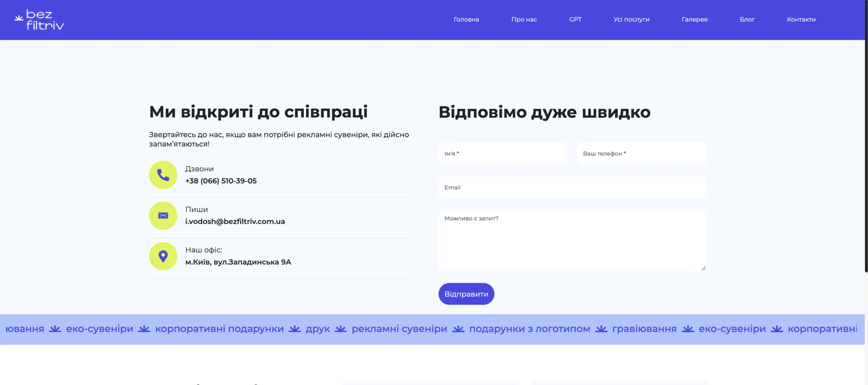Click the heading Ми відкриті до співпраці

tap(258, 112)
